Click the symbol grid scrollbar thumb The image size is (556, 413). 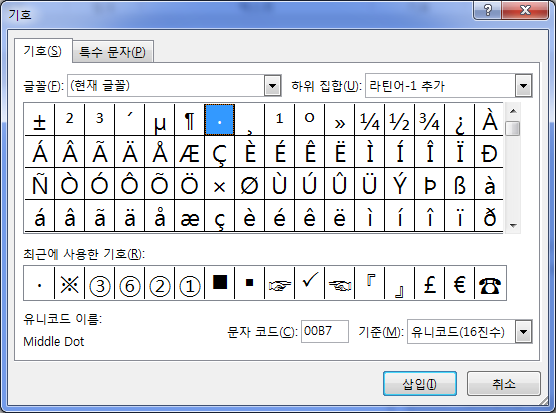pos(513,128)
